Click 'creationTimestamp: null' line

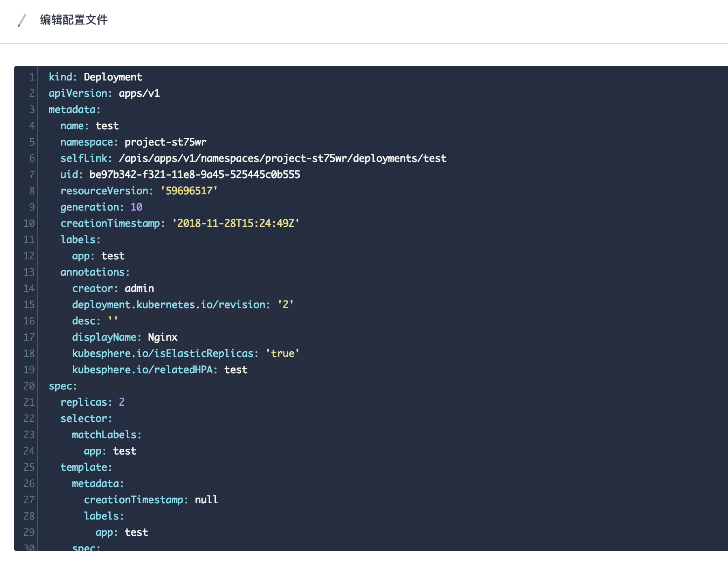coord(151,500)
